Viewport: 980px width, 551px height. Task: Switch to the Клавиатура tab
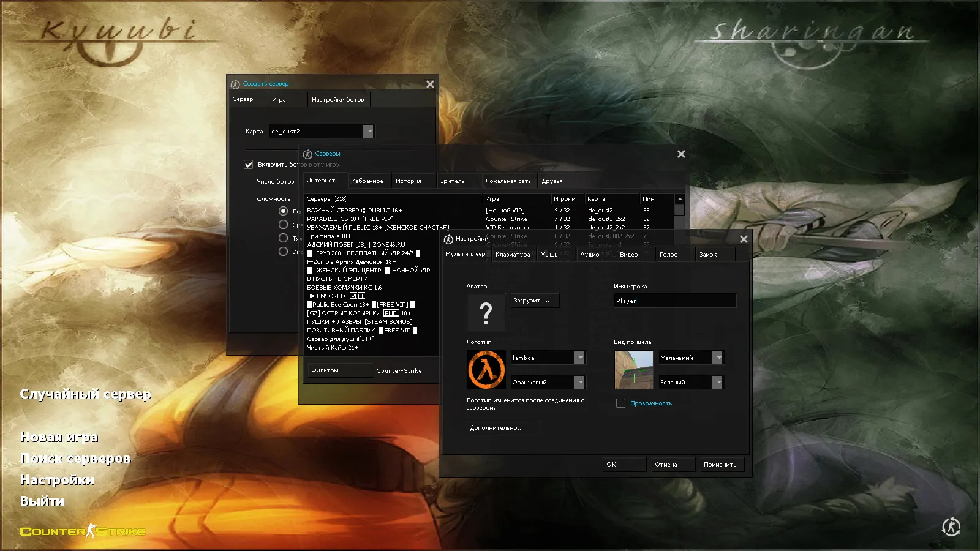click(513, 255)
